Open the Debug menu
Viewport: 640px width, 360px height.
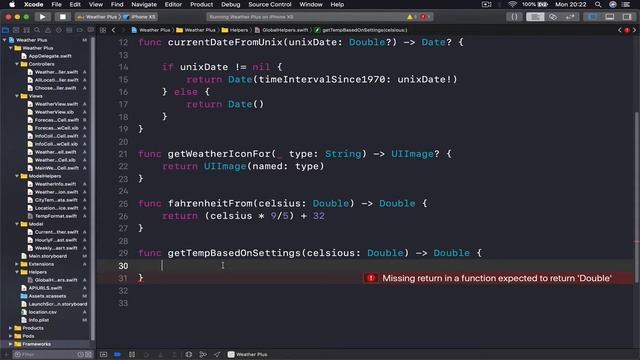pos(231,4)
